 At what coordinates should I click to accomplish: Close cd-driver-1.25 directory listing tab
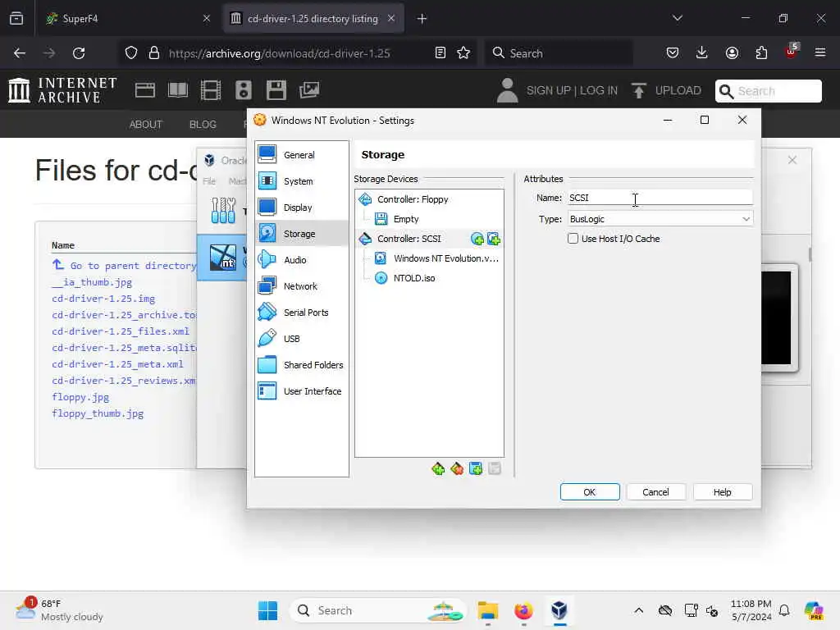391,18
